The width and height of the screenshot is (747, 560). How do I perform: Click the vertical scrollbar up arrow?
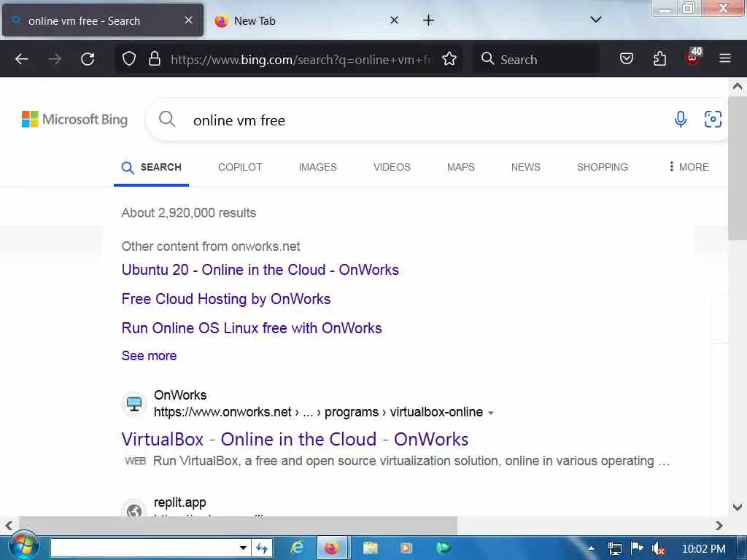[x=738, y=86]
